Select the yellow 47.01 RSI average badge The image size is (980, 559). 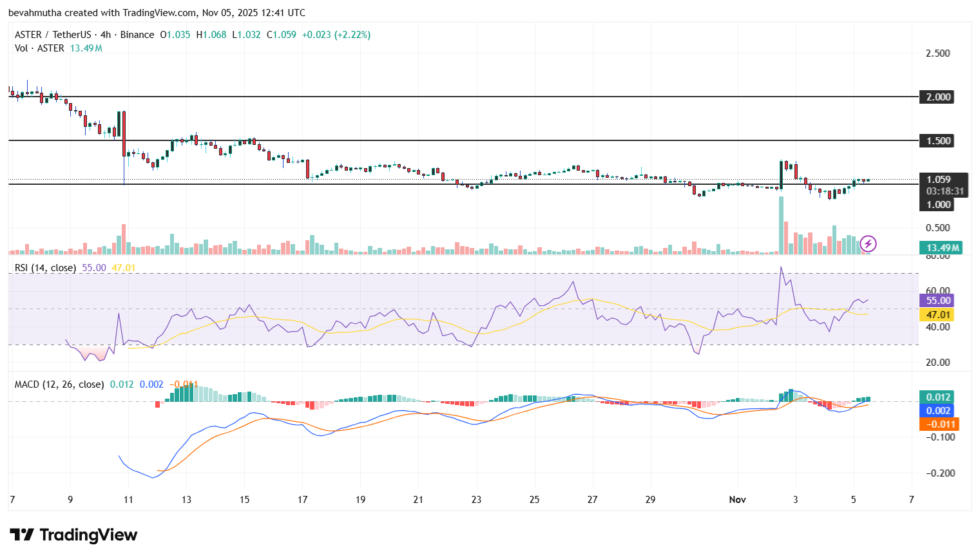tap(937, 315)
